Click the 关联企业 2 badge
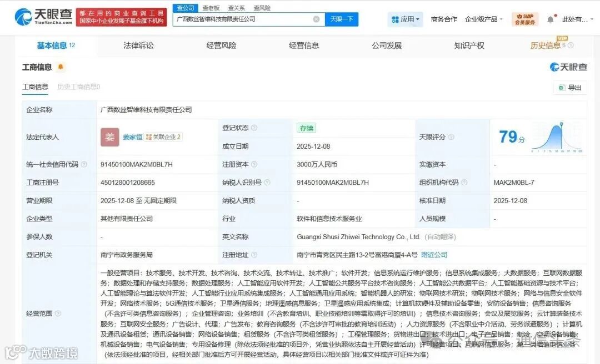This screenshot has height=364, width=600. point(163,137)
